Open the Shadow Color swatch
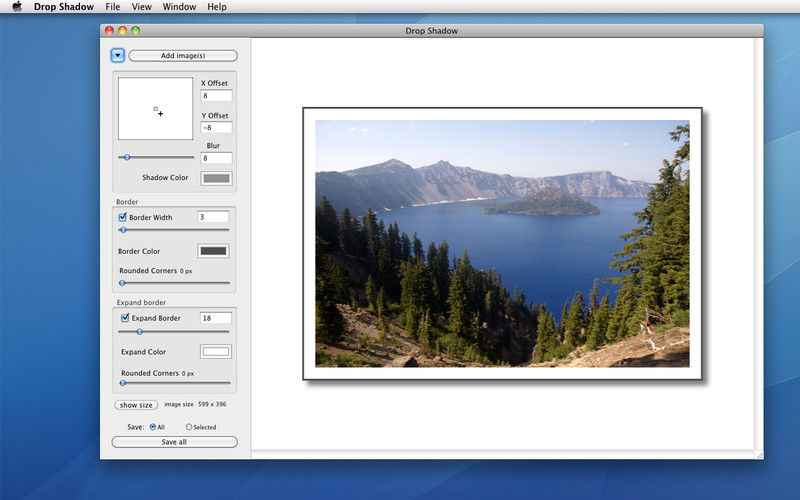Image resolution: width=800 pixels, height=500 pixels. [216, 178]
